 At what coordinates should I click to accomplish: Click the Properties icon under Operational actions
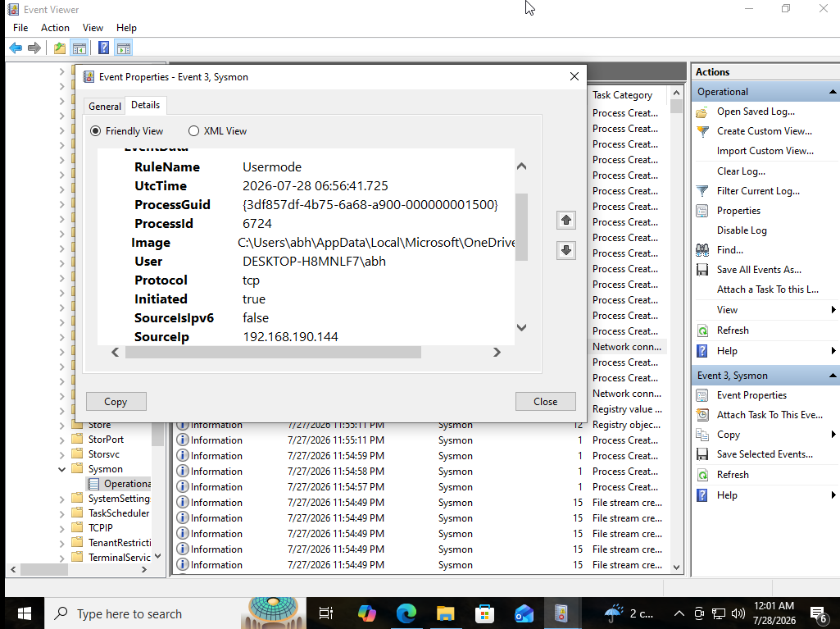pyautogui.click(x=702, y=211)
